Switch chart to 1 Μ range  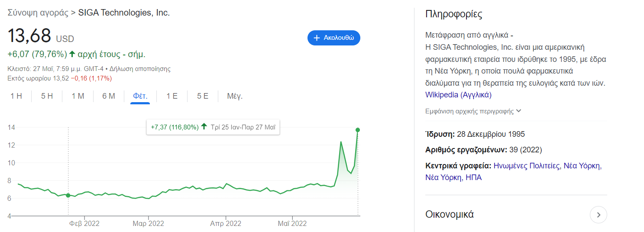pyautogui.click(x=78, y=96)
